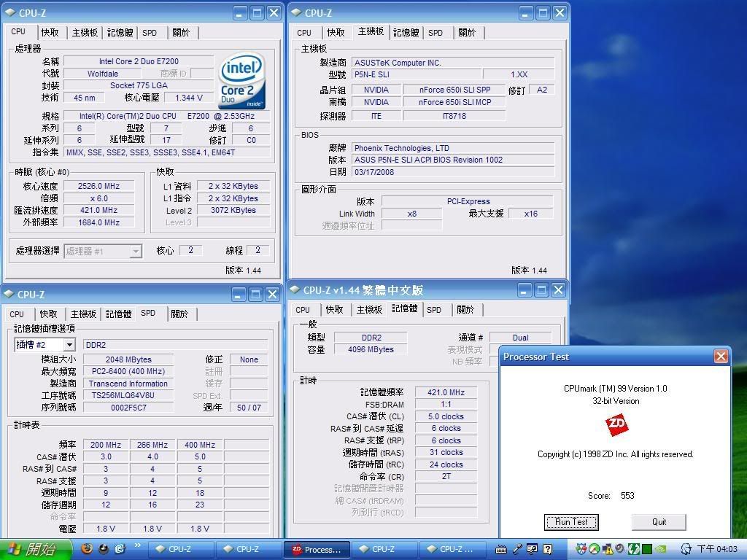This screenshot has width=747, height=560.
Task: Expand the quick launch overflow chevron
Action: pyautogui.click(x=137, y=547)
